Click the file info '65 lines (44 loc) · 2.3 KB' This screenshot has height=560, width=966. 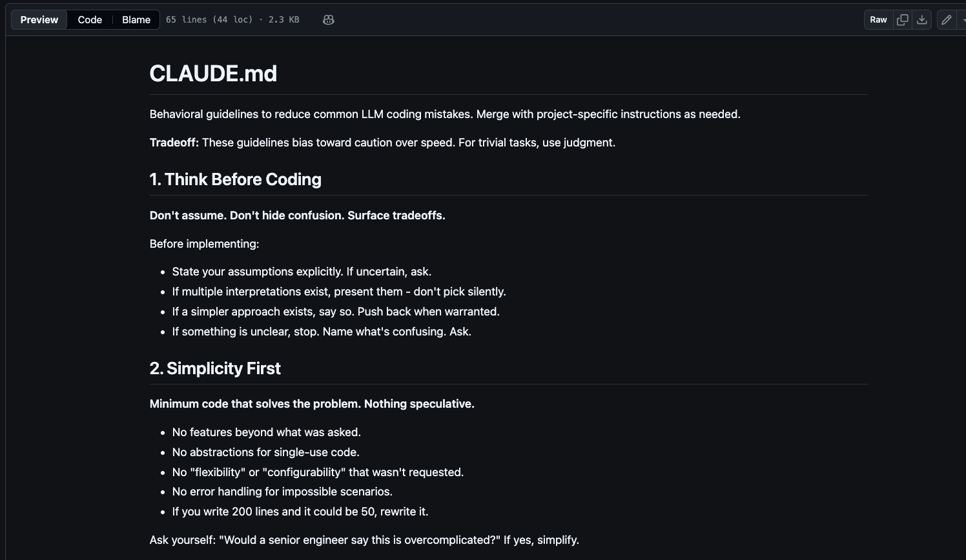[x=232, y=20]
